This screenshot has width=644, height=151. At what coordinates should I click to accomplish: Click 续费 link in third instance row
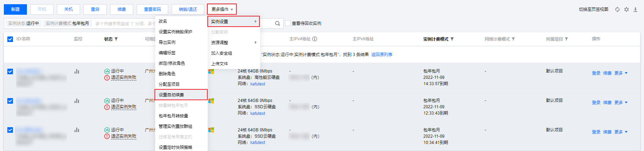607,132
